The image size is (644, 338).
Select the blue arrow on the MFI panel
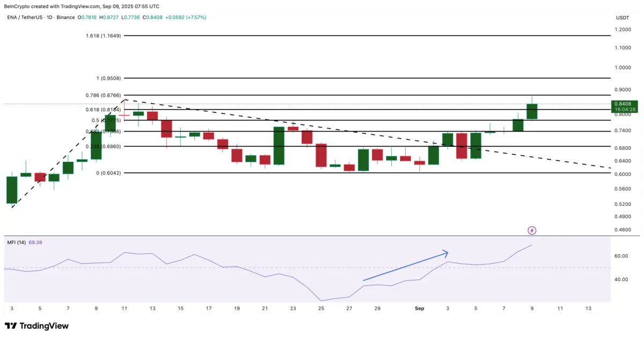pyautogui.click(x=405, y=265)
